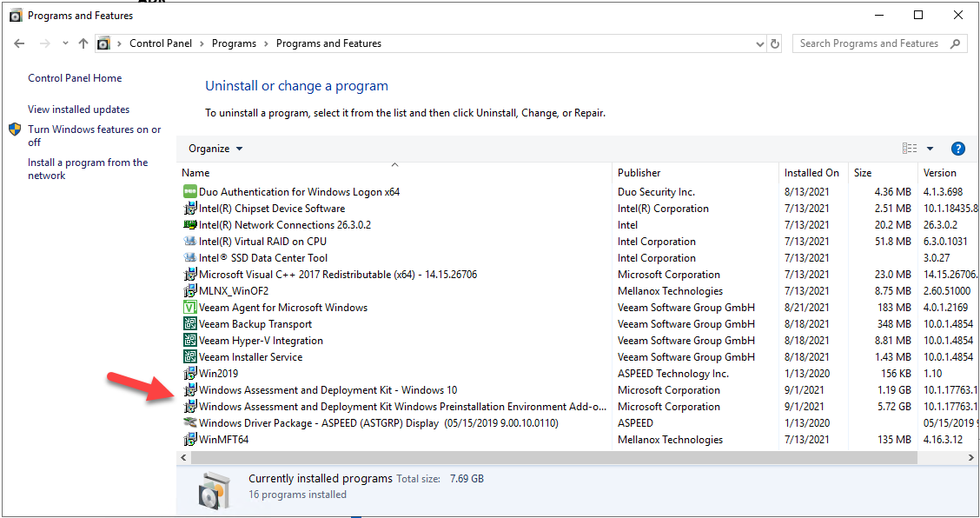This screenshot has height=518, width=980.
Task: Click the Control Panel breadcrumb
Action: tap(161, 43)
